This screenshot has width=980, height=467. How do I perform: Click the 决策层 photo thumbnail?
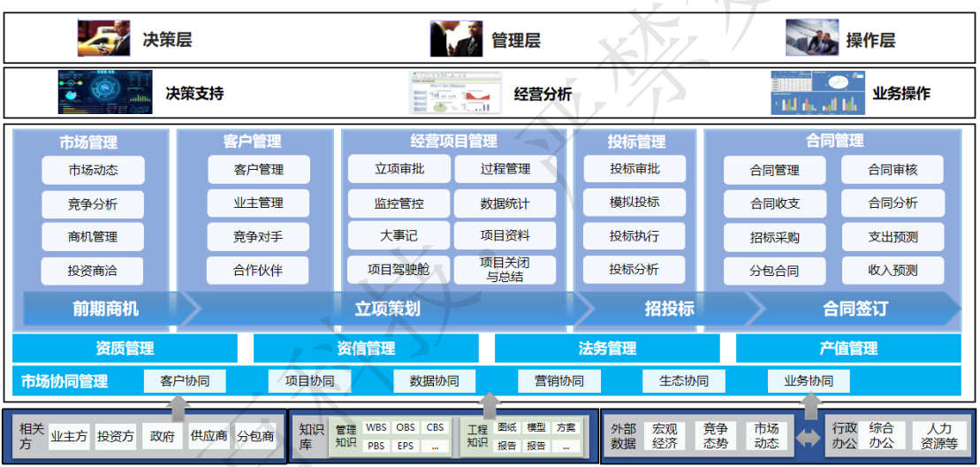coord(103,38)
